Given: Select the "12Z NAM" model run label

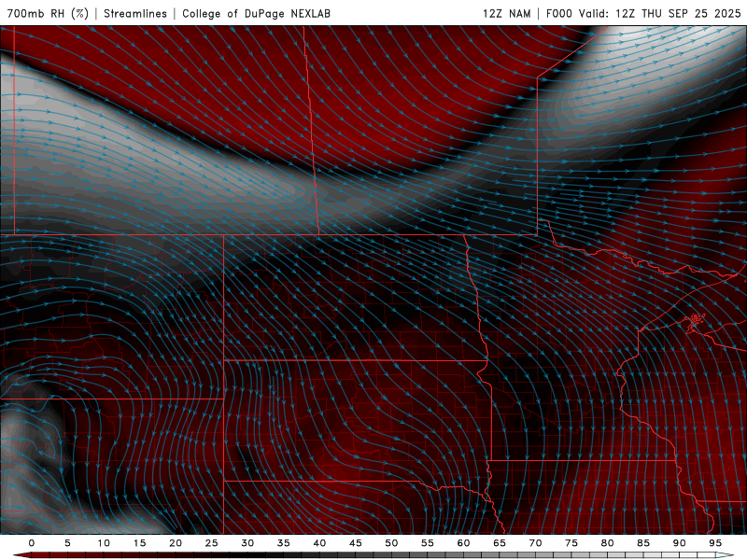Looking at the screenshot, I should tap(506, 13).
